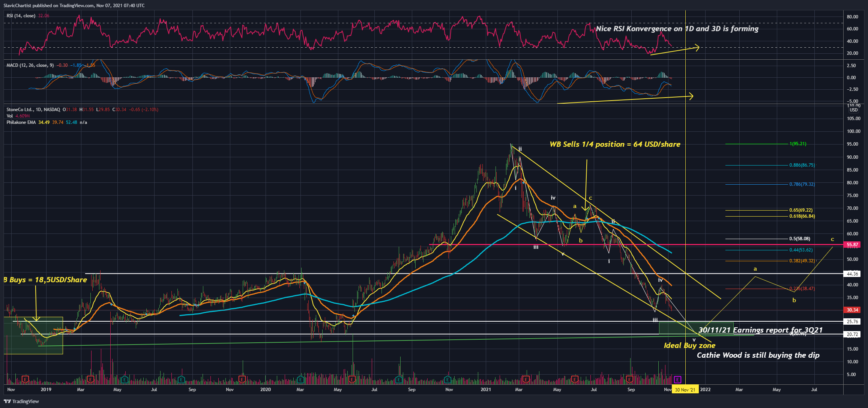Viewport: 868px width, 408px height.
Task: Click the red earnings marker near March 2021
Action: [x=526, y=379]
